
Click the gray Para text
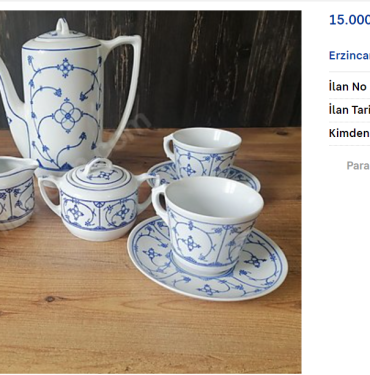coord(358,165)
